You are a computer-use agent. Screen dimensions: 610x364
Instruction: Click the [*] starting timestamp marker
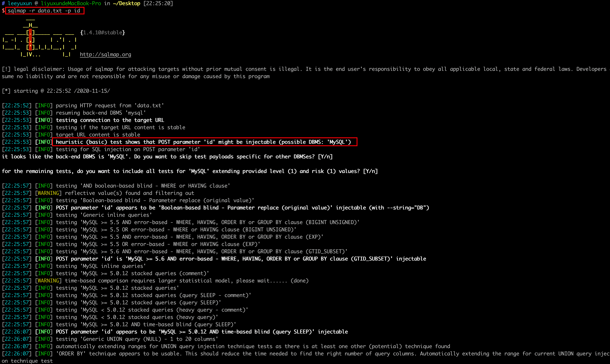(6, 91)
